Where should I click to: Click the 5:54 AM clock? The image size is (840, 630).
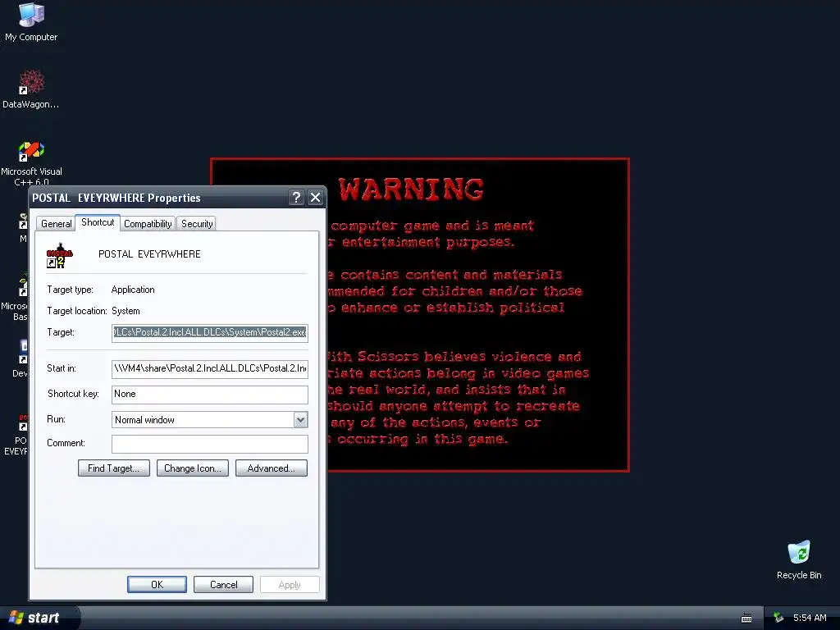[x=810, y=618]
